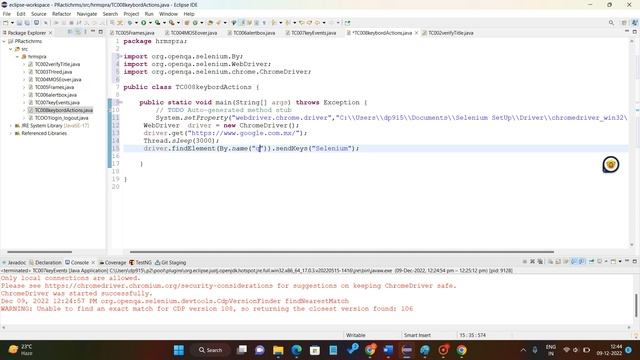The height and width of the screenshot is (360, 640).
Task: Close the Console view tab
Action: coord(93,262)
